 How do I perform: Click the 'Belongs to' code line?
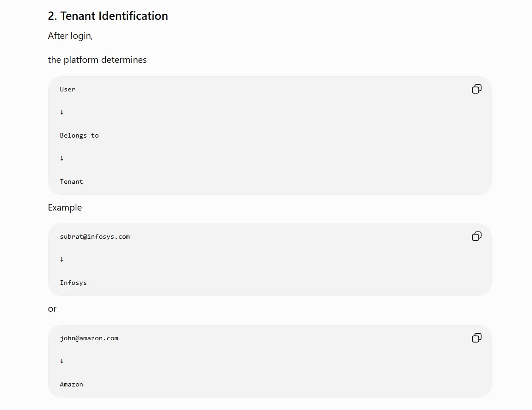point(79,136)
